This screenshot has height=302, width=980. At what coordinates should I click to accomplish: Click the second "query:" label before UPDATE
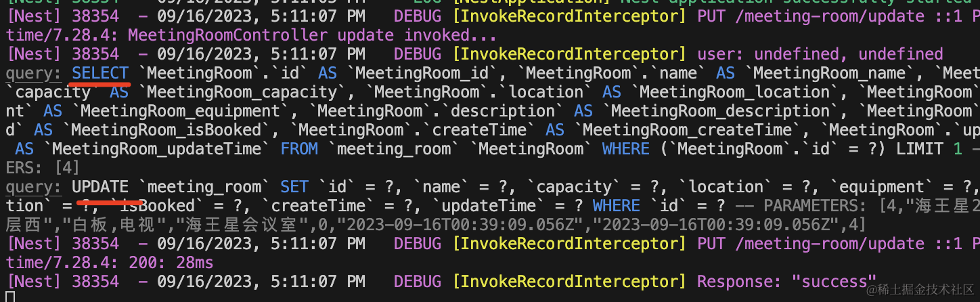(x=33, y=187)
